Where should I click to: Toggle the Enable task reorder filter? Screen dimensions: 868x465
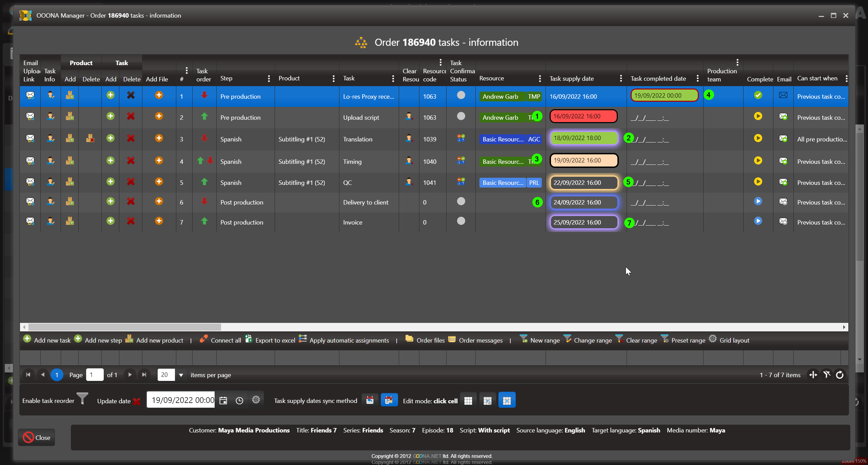[82, 399]
